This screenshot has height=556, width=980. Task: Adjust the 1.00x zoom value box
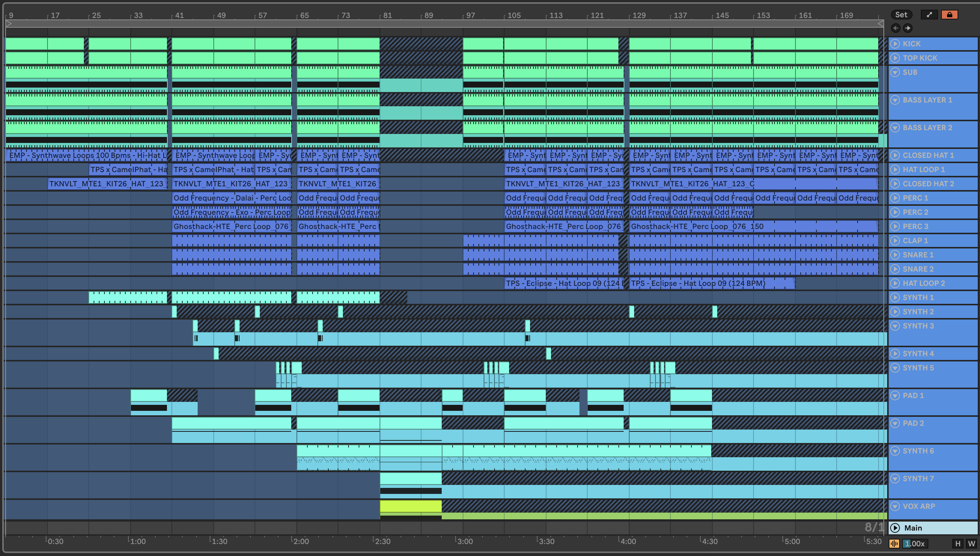click(915, 543)
